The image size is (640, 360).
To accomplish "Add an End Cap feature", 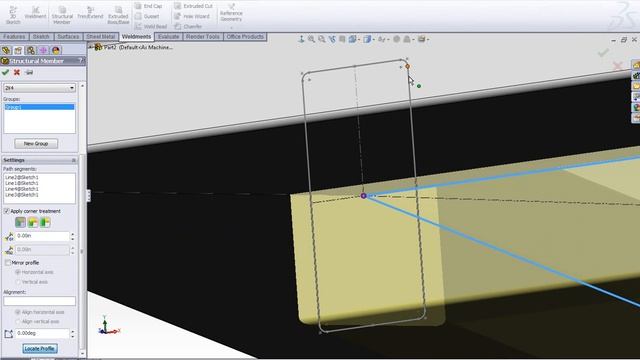I will [x=149, y=6].
